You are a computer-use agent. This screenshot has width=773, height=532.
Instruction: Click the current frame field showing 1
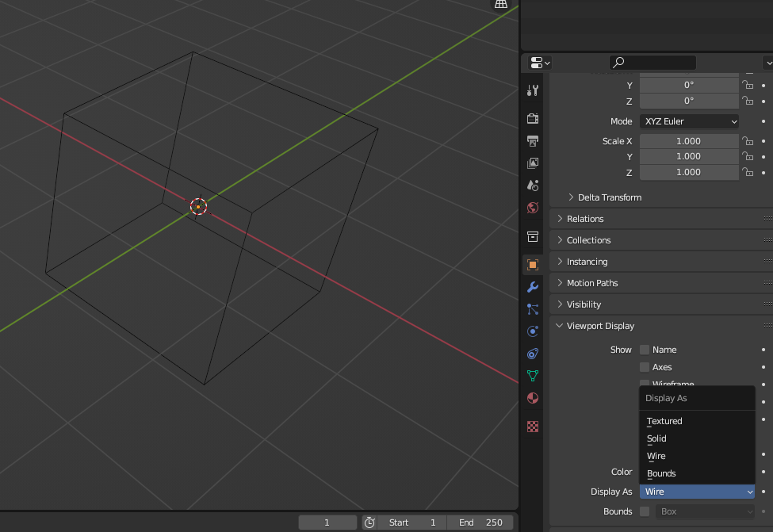click(327, 522)
